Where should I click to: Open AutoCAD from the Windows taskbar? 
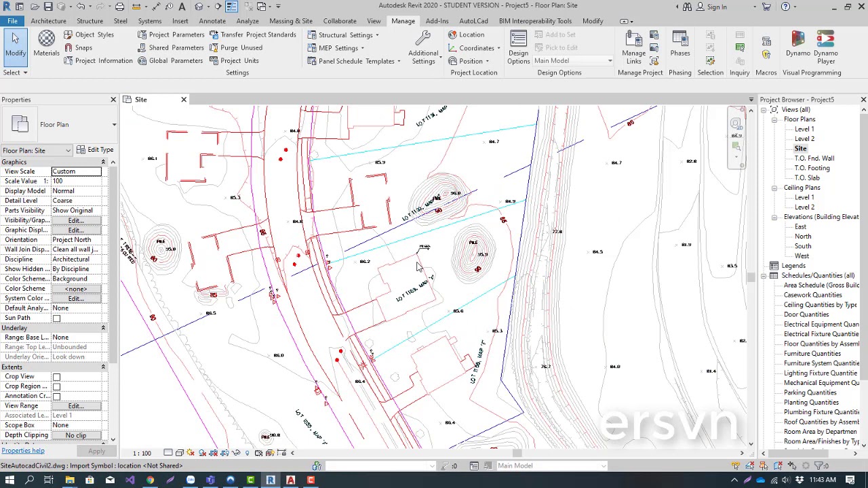coord(290,480)
